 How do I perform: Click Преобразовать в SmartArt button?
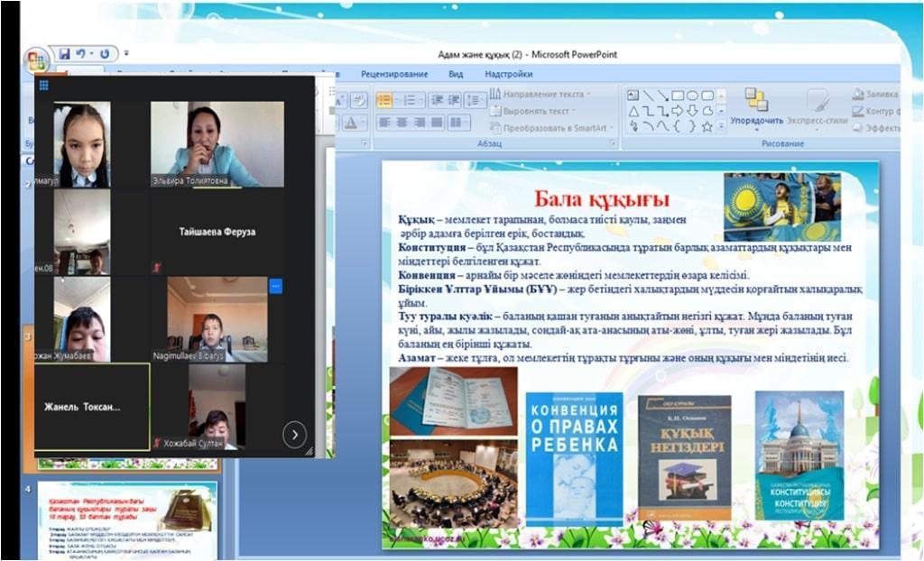click(553, 128)
